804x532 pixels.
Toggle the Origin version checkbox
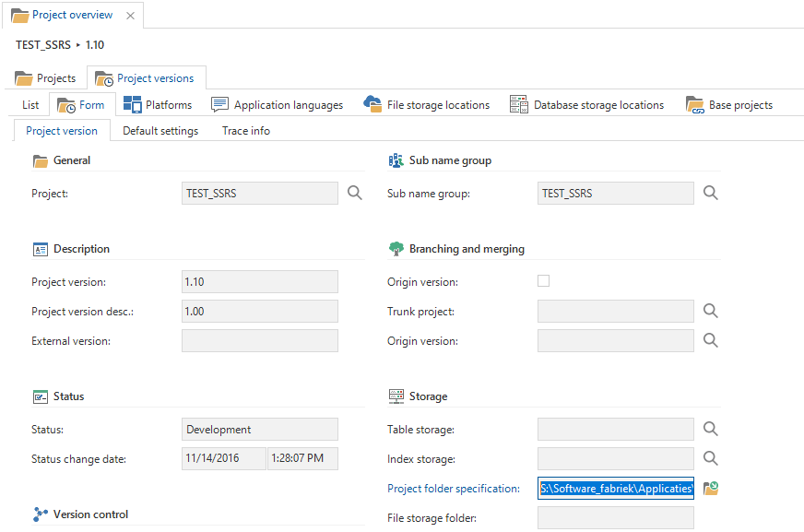pos(543,281)
